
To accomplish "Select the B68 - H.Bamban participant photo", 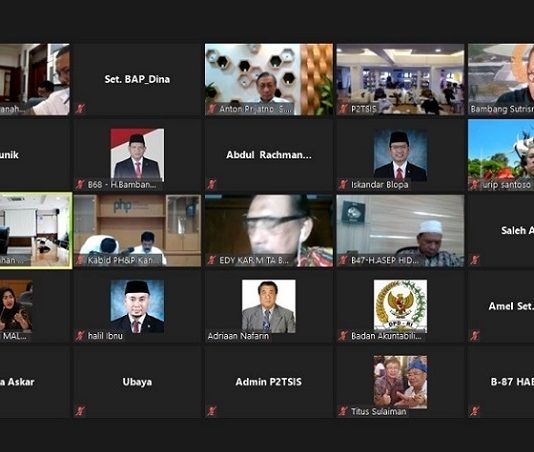I will point(137,155).
